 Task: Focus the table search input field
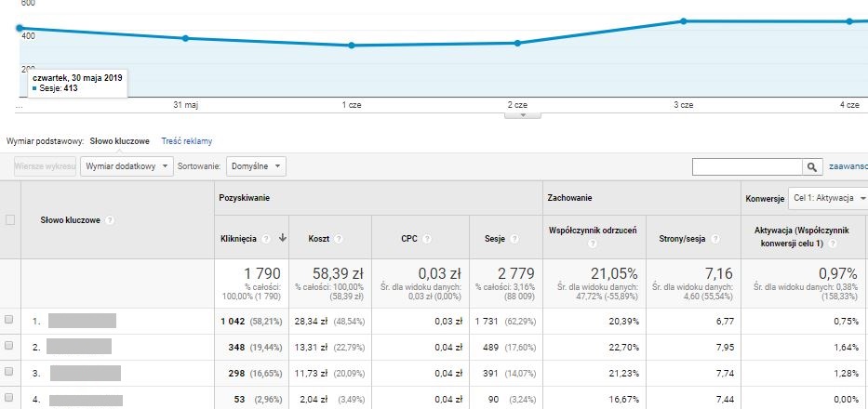(747, 166)
